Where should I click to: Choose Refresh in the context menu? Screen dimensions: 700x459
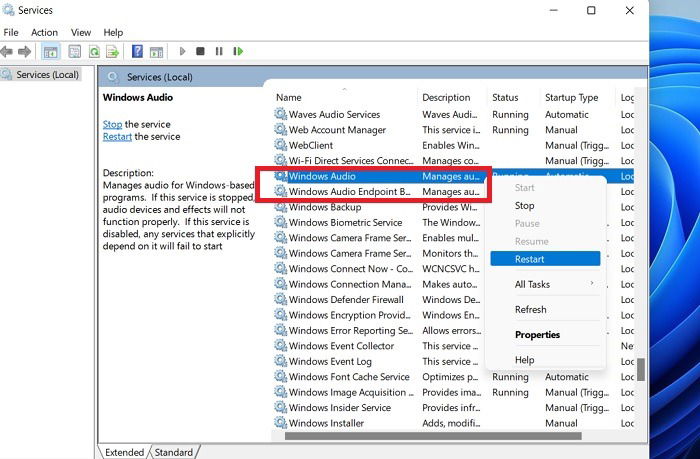coord(545,309)
